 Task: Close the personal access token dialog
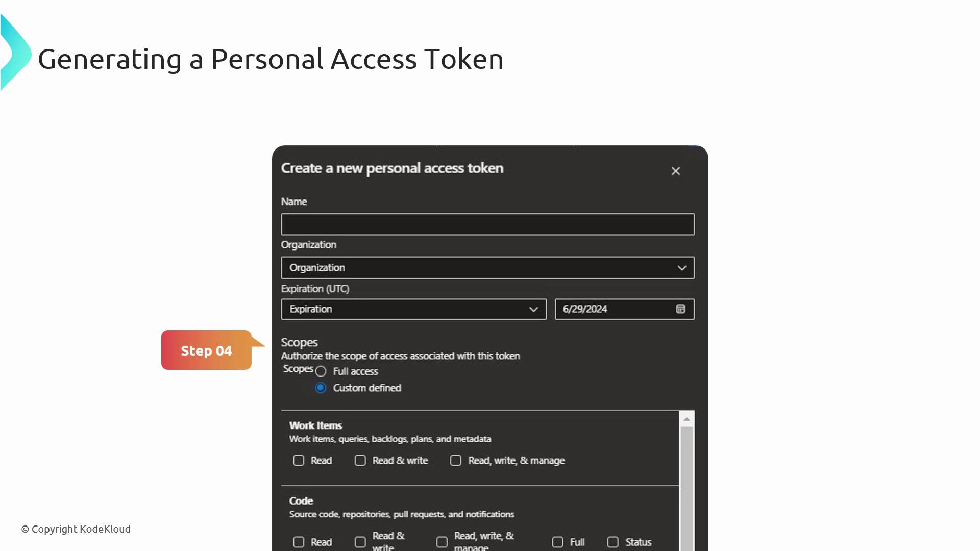point(675,171)
